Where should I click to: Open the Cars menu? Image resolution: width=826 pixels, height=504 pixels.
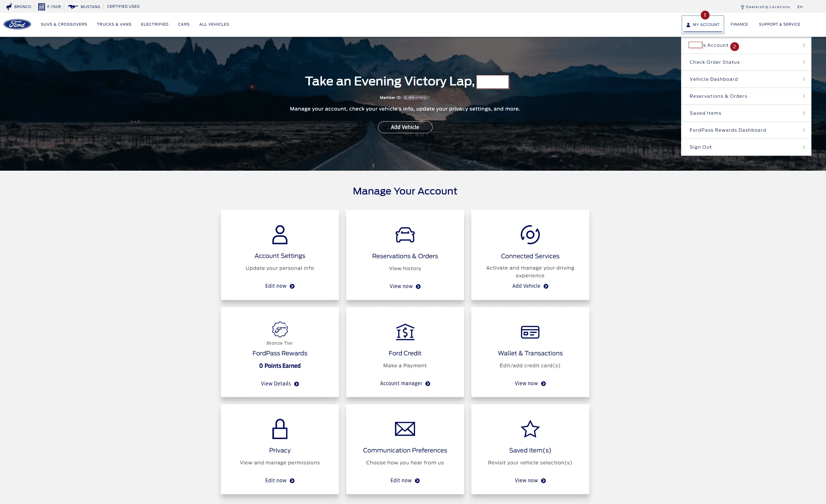coord(184,24)
